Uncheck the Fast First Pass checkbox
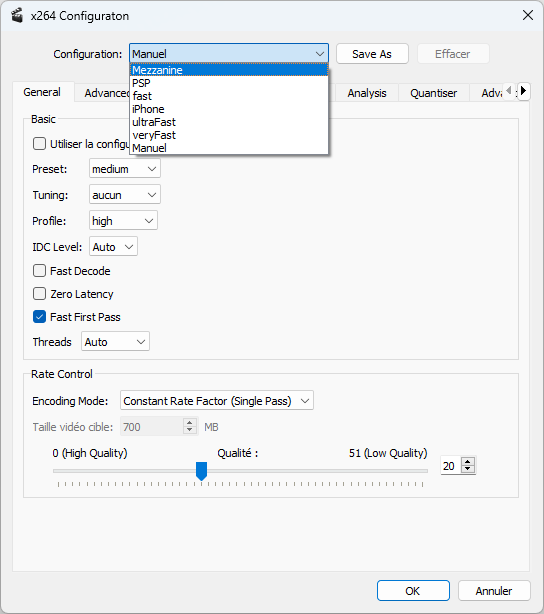The image size is (544, 614). pos(39,317)
